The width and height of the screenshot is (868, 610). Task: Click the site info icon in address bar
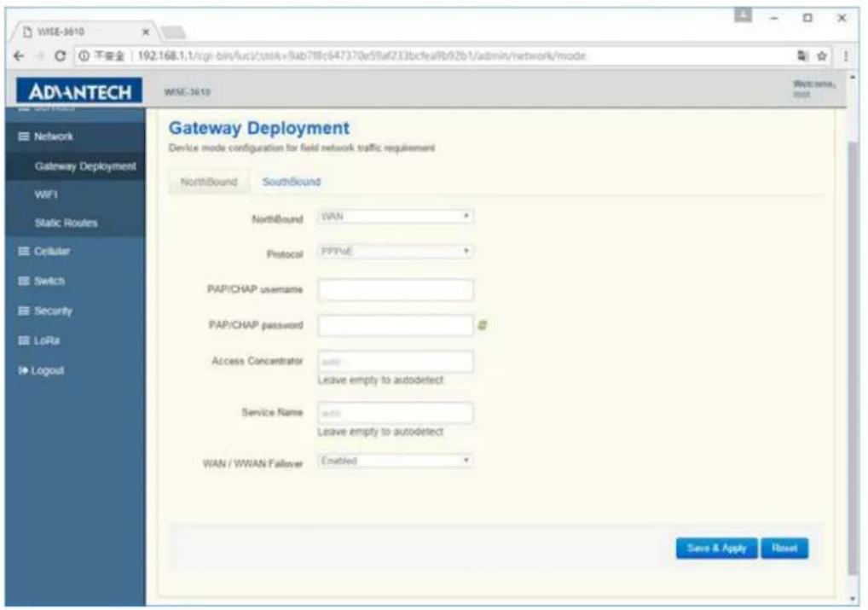click(84, 56)
